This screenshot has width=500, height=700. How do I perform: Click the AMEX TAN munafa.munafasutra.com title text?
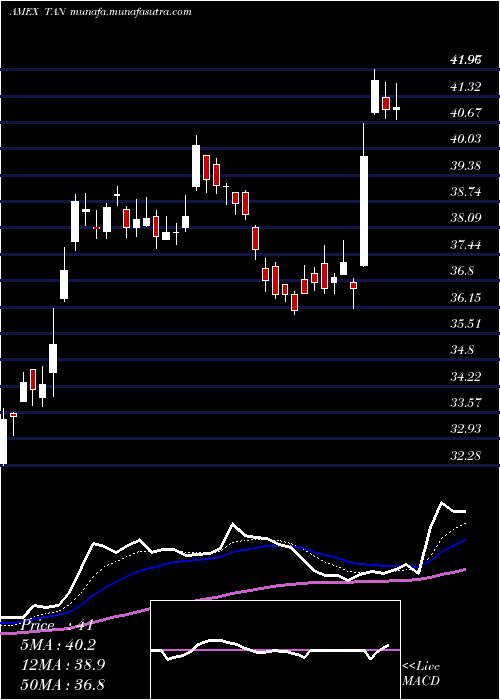pos(100,12)
